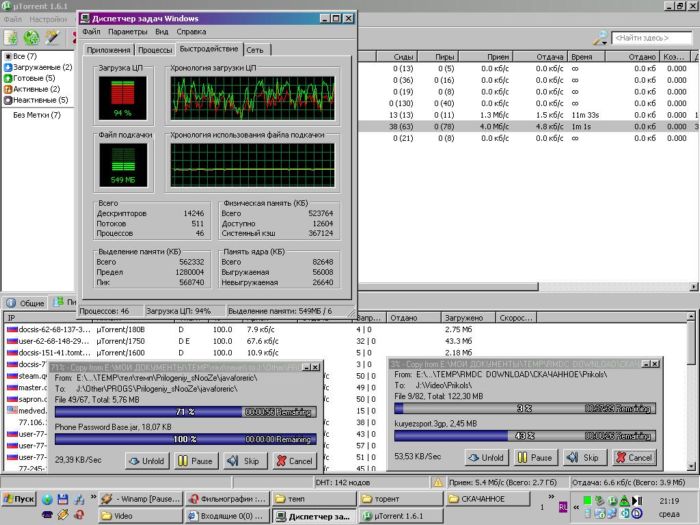
Task: Expand the taskbar overflow chevron above number 1
Action: (x=551, y=496)
